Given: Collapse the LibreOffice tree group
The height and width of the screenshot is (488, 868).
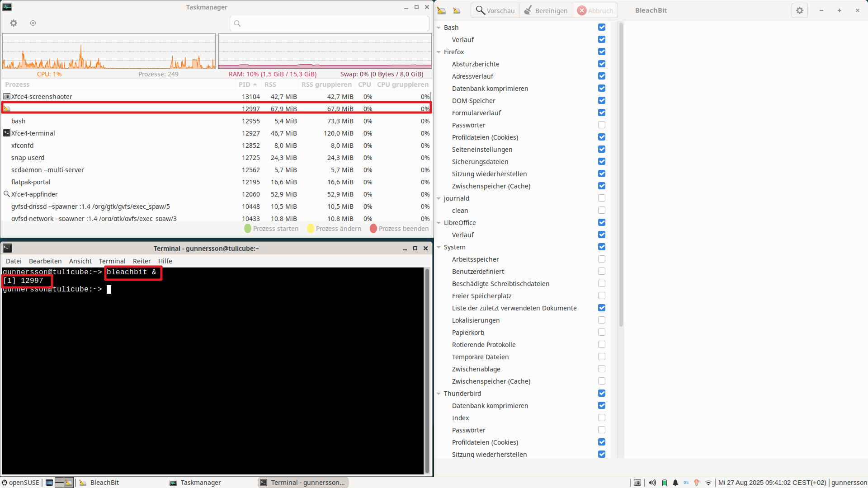Looking at the screenshot, I should point(439,223).
